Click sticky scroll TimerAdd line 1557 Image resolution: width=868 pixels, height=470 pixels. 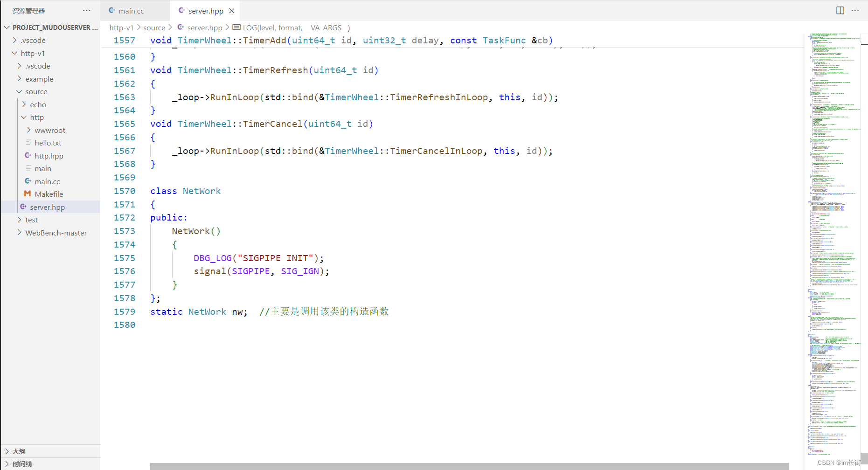(351, 41)
